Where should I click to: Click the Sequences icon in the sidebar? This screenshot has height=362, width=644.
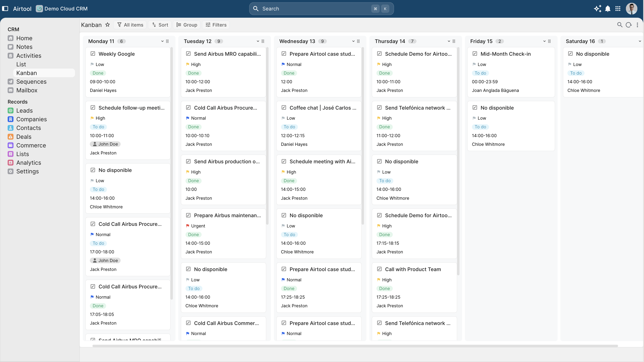(10, 82)
